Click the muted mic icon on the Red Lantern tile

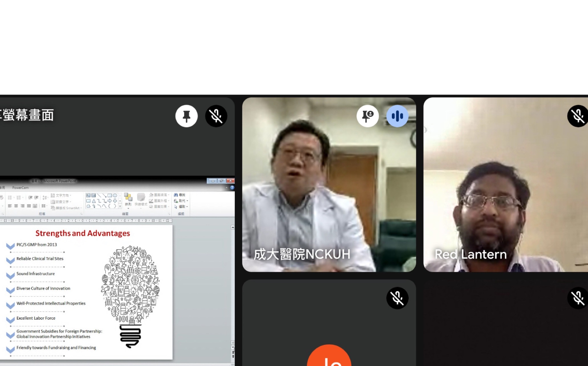pyautogui.click(x=577, y=116)
